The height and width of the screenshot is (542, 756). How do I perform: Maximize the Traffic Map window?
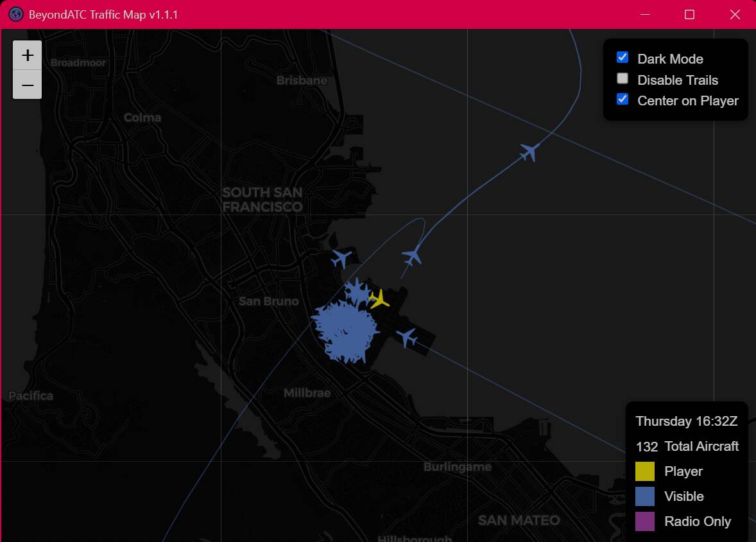coord(689,14)
